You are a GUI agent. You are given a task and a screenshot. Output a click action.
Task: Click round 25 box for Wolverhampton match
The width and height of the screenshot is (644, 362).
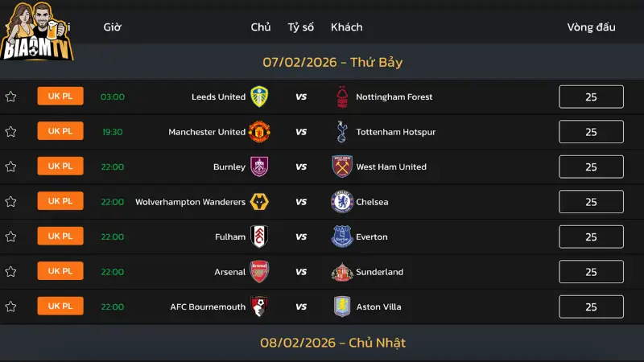tap(591, 202)
